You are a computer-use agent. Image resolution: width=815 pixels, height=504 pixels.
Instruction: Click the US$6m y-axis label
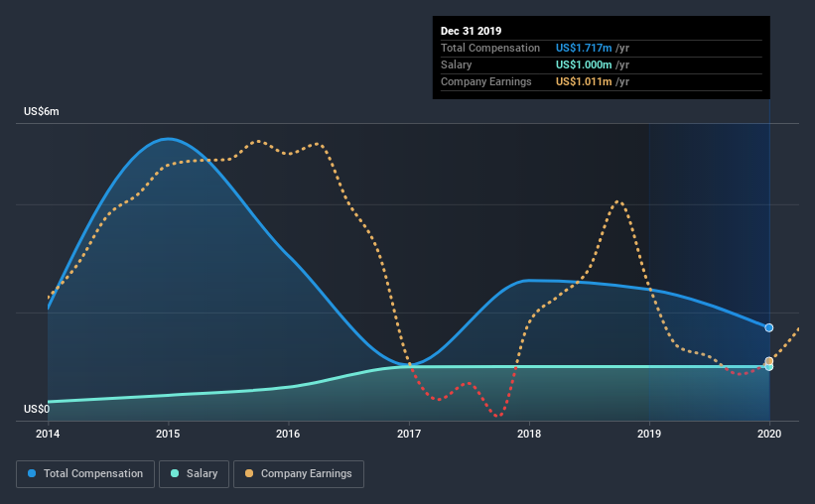[x=41, y=112]
